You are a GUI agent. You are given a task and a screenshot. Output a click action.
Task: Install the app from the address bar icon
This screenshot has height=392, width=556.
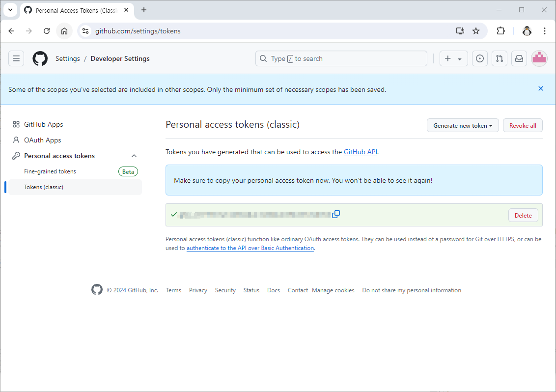tap(460, 31)
